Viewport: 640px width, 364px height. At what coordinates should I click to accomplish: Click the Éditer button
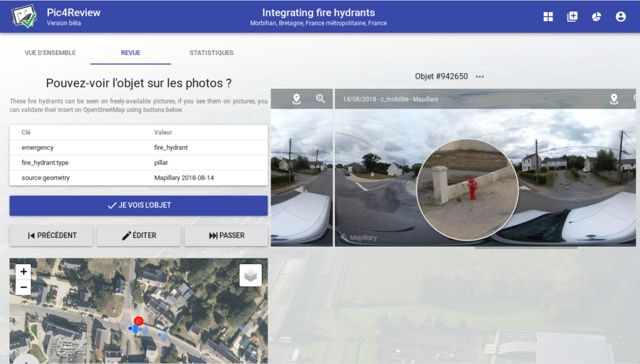[x=139, y=235]
